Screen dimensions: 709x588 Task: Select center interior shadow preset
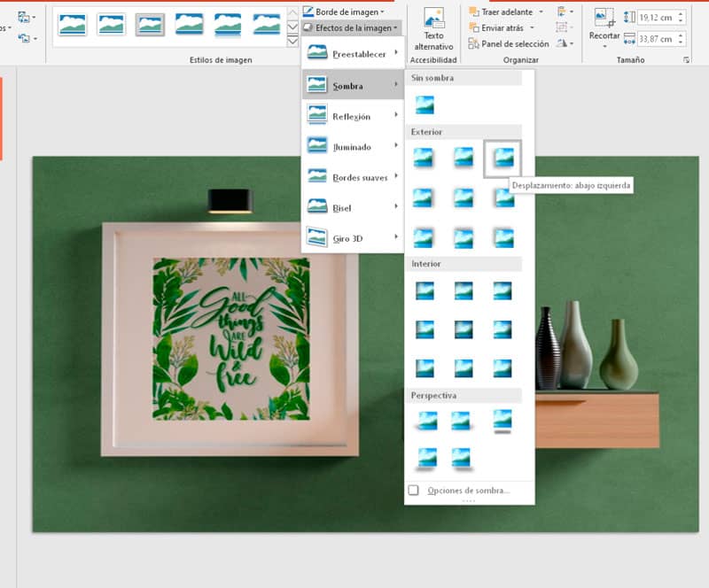point(464,329)
